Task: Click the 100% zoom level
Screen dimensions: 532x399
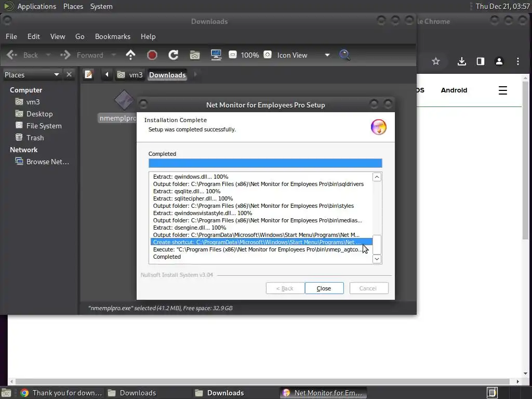Action: point(250,55)
